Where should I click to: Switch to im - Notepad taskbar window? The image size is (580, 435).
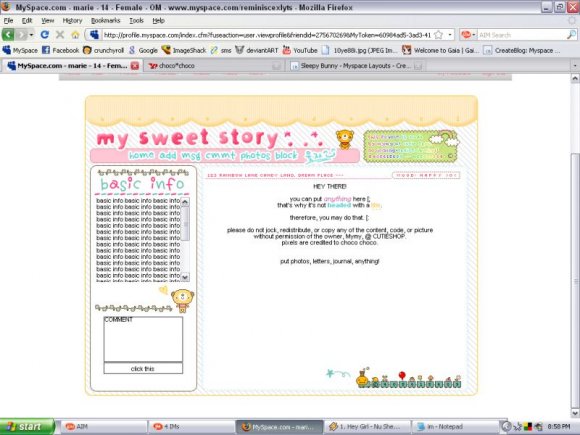(x=455, y=426)
